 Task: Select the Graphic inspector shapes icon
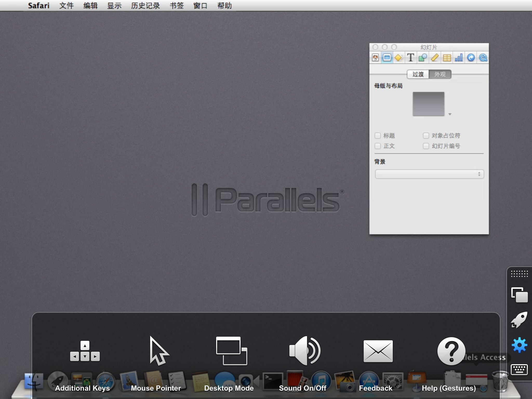[423, 58]
